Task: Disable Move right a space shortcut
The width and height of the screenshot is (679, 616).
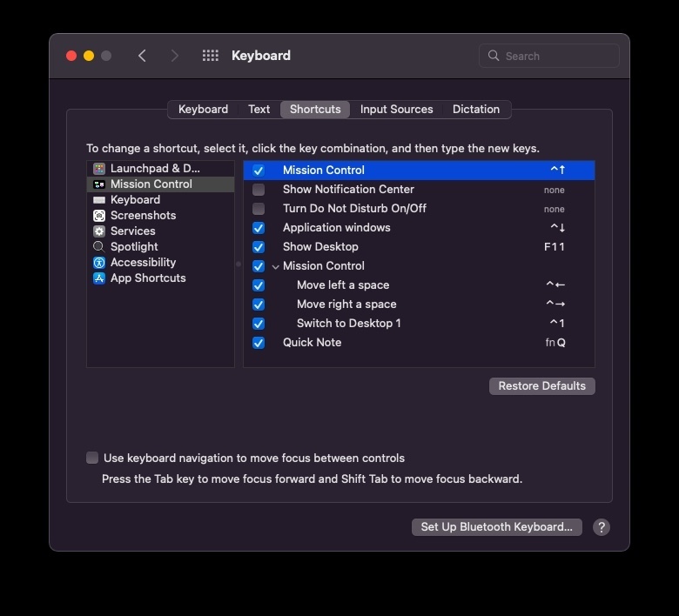Action: click(x=259, y=305)
